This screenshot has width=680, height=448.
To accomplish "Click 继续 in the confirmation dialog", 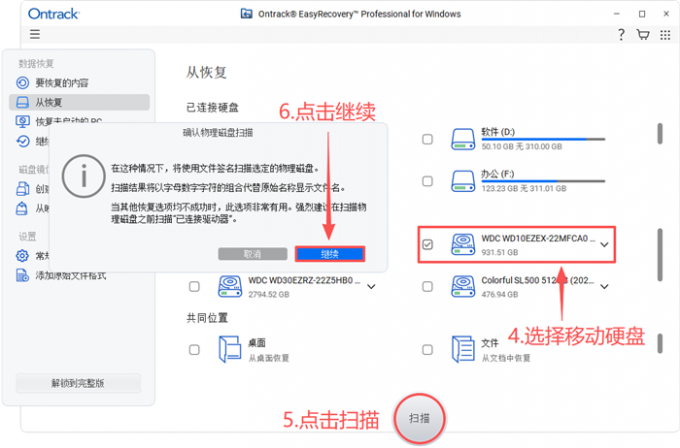I will click(x=330, y=254).
